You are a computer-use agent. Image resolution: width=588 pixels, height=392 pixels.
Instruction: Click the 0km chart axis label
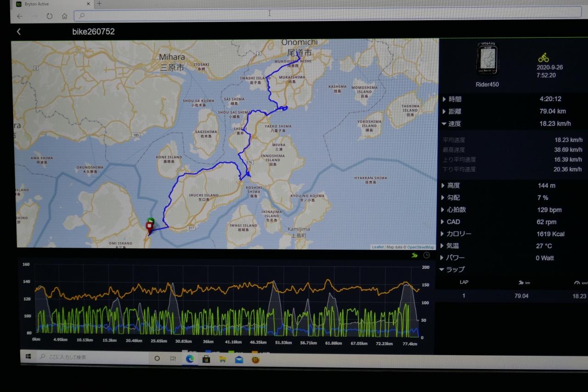[36, 339]
